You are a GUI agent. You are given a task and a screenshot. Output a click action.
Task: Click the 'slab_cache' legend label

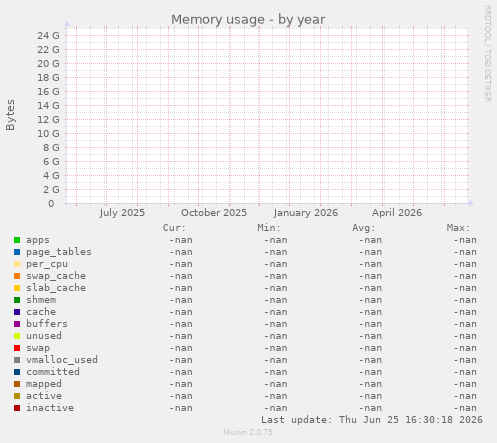56,288
